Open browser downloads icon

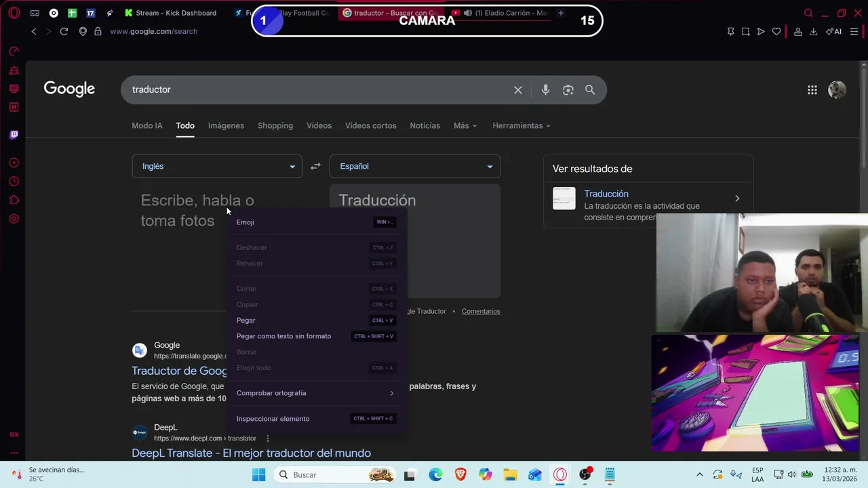(x=813, y=31)
